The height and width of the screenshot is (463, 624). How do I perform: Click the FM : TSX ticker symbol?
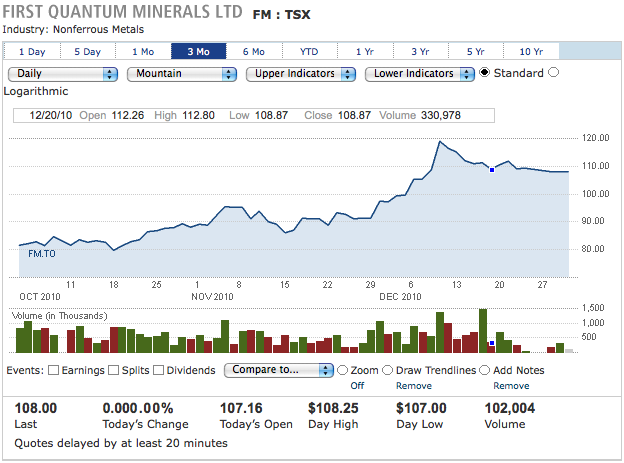click(281, 15)
